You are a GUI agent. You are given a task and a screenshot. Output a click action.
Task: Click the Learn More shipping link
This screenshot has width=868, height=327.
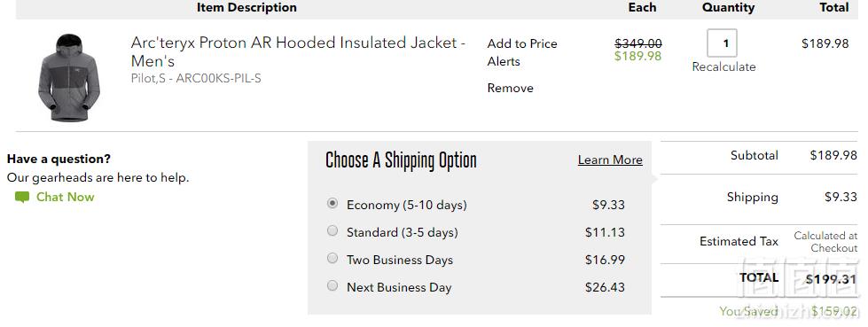pyautogui.click(x=610, y=160)
